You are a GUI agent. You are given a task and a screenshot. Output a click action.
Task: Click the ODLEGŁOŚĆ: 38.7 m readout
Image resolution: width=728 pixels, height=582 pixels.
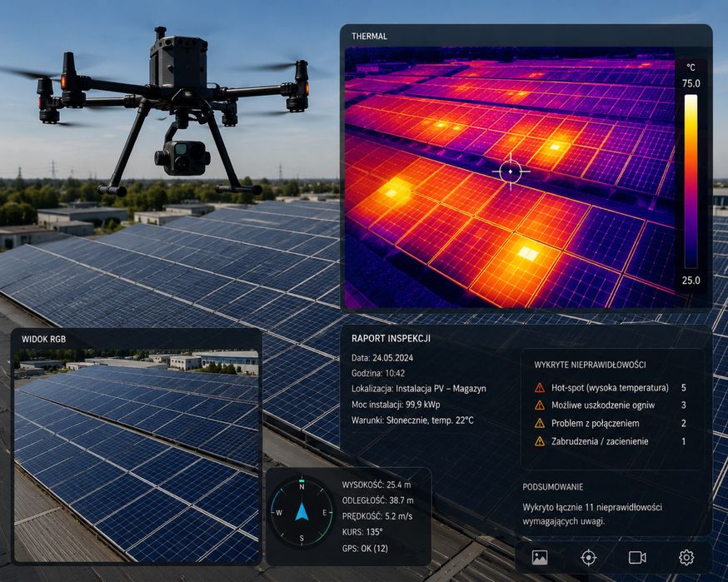[x=378, y=500]
